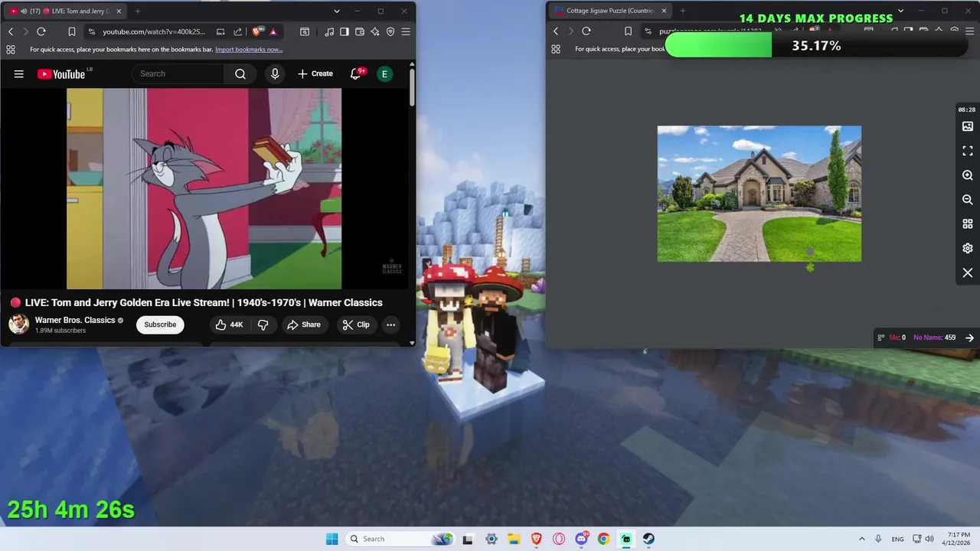Focus the YouTube search field
This screenshot has width=980, height=551.
(x=179, y=73)
